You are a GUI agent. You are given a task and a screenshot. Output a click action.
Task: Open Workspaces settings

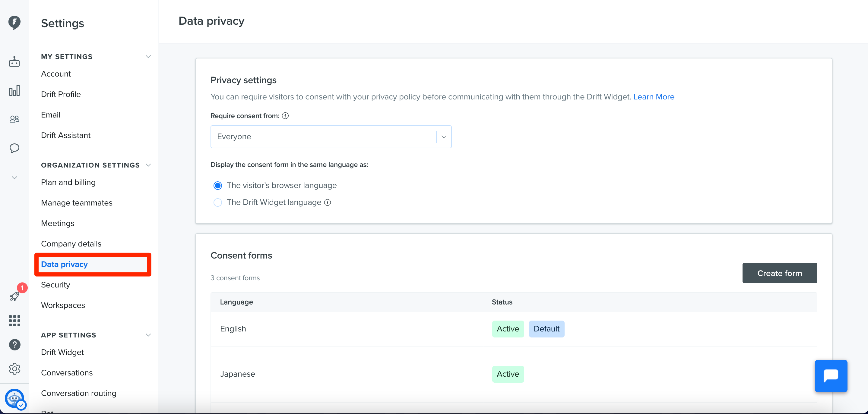point(63,305)
